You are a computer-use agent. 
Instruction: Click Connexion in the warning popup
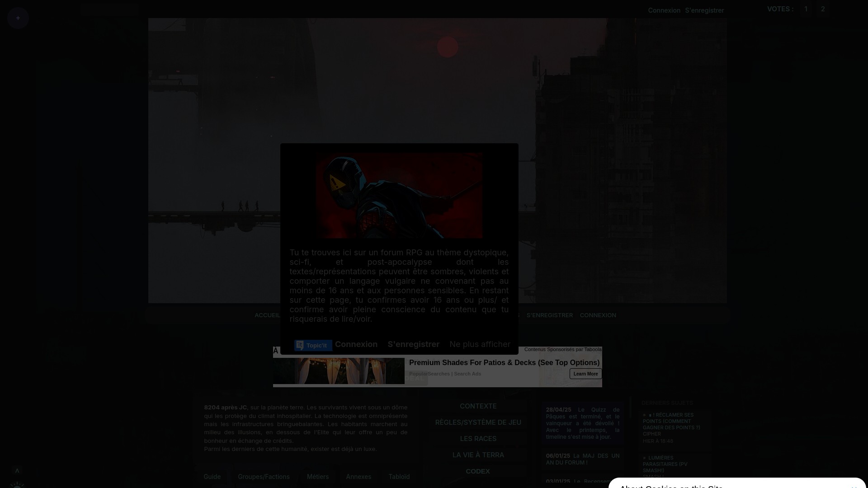pos(356,344)
